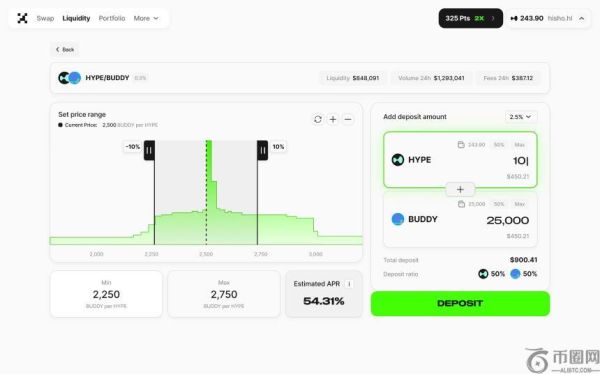Click the 2X multiplier label
This screenshot has width=600, height=374.
(479, 18)
